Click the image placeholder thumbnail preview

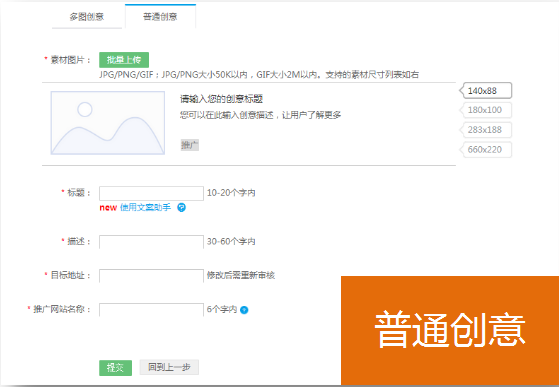pyautogui.click(x=108, y=123)
